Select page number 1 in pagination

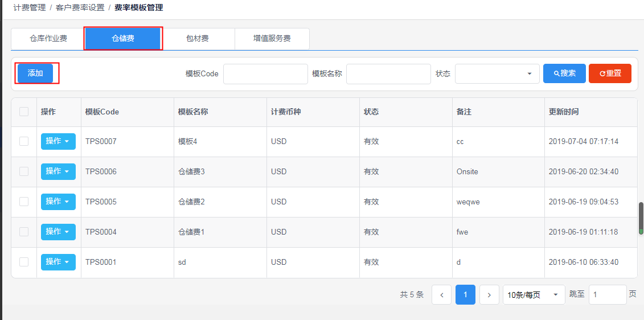tap(465, 294)
